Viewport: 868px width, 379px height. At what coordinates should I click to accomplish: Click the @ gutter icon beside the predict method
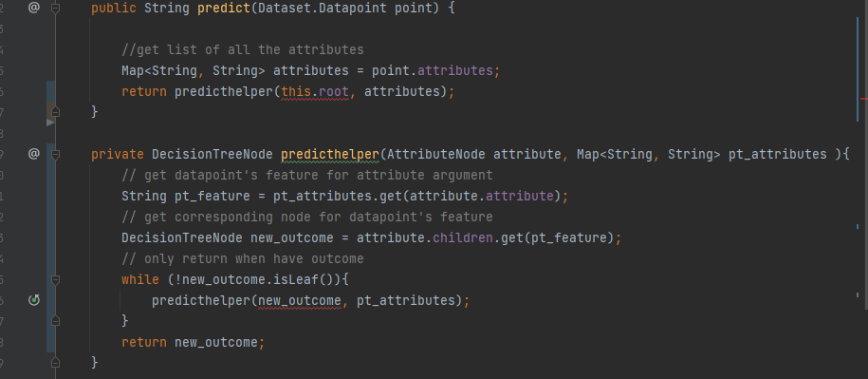[x=34, y=9]
